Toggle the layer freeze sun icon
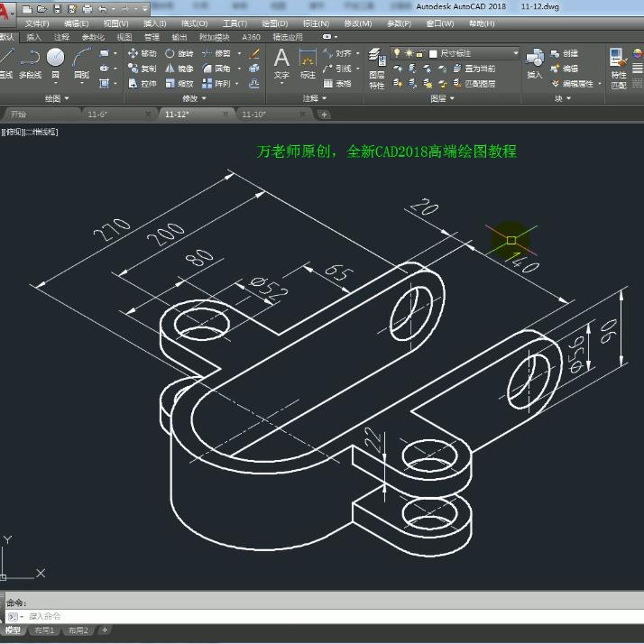 [409, 53]
